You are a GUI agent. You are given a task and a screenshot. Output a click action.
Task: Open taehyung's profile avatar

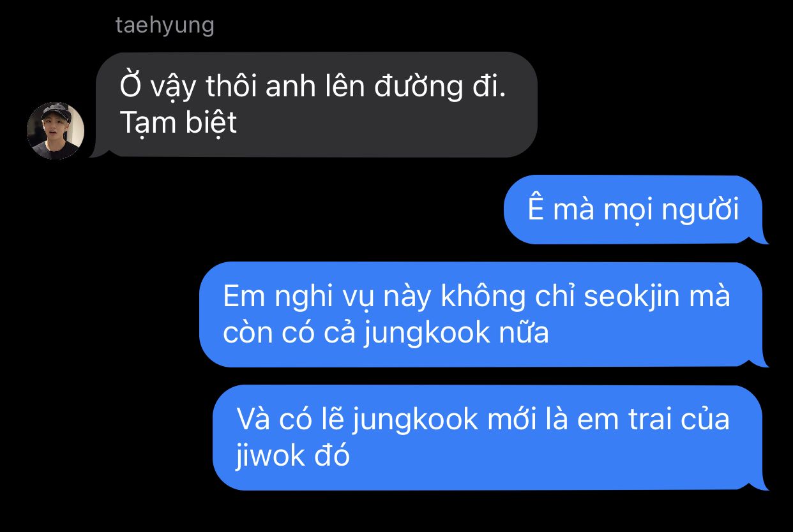click(x=56, y=130)
